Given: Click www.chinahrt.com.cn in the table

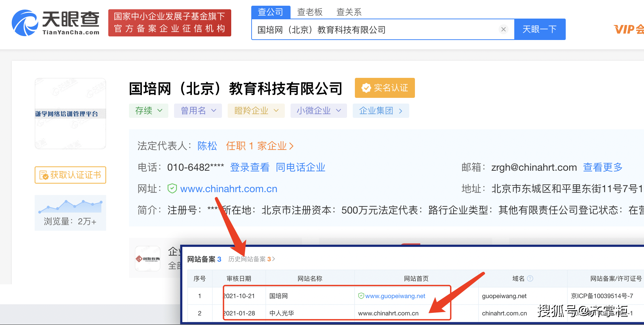Looking at the screenshot, I should click(x=388, y=313).
